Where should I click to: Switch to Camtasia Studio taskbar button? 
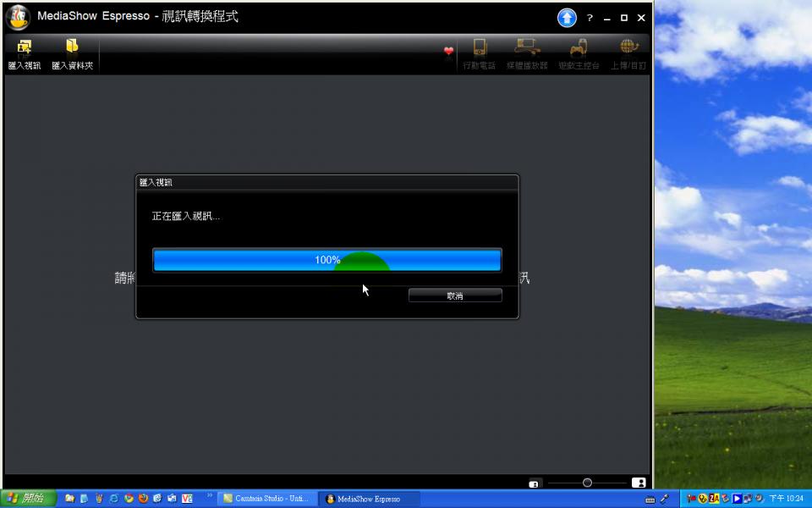[267, 499]
